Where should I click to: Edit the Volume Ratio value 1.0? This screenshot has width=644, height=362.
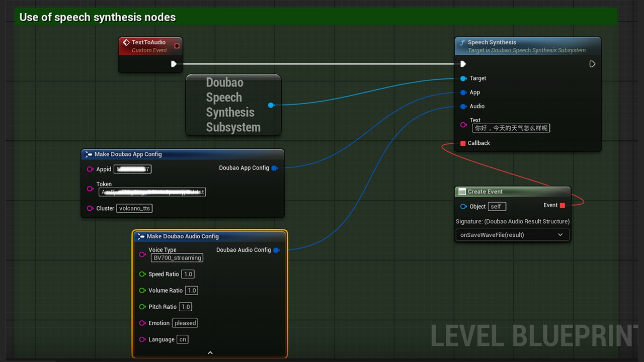(192, 291)
